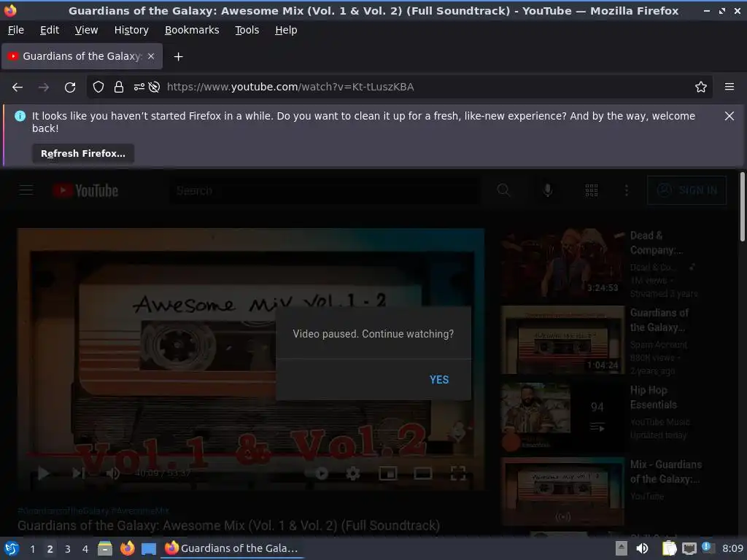Switch the player to miniplayer

click(x=388, y=472)
